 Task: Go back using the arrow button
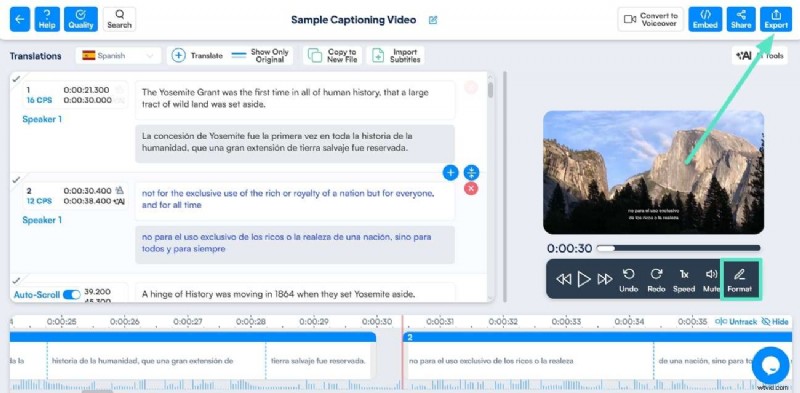point(20,19)
